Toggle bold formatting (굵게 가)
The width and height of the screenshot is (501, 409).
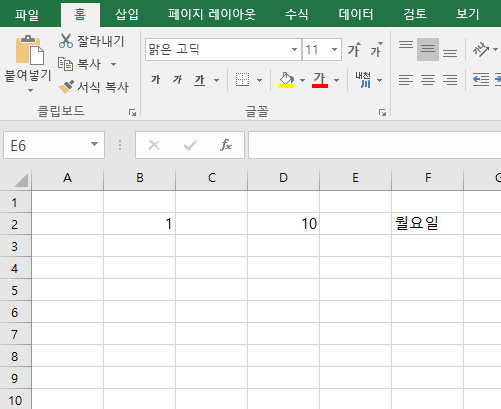156,80
